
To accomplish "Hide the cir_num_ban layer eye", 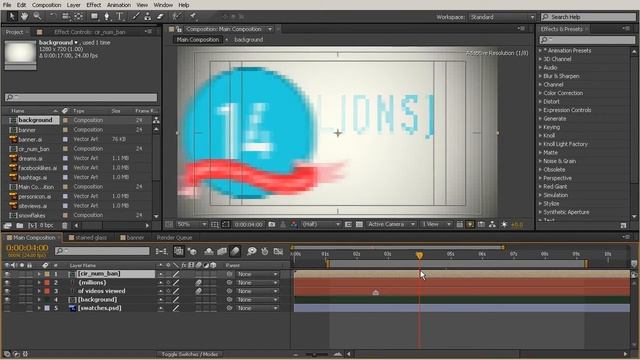I will pos(7,274).
